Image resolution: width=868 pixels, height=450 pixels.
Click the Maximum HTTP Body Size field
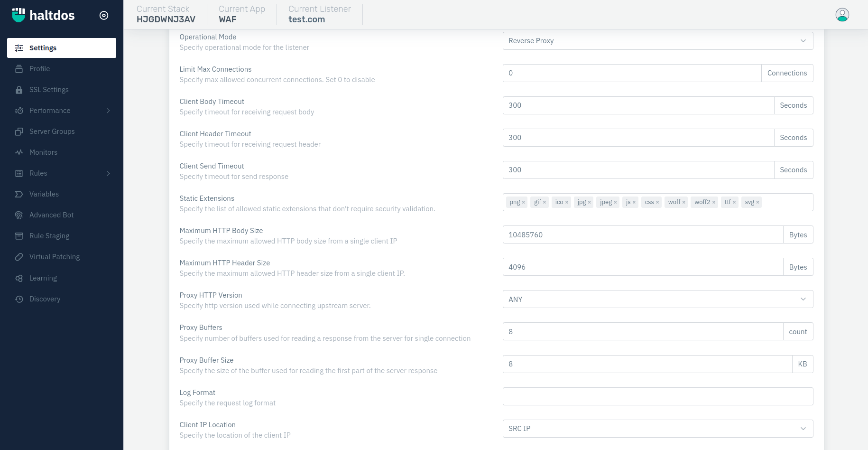[642, 235]
